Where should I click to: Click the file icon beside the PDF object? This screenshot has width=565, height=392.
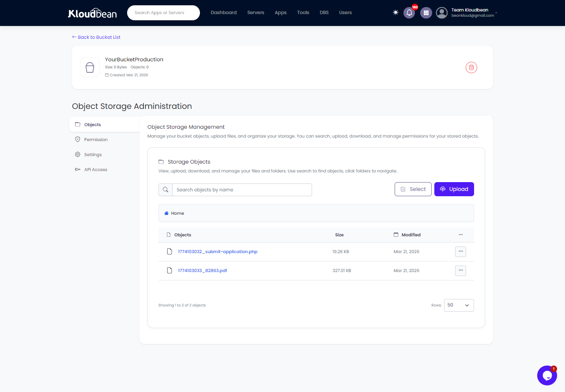tap(169, 270)
